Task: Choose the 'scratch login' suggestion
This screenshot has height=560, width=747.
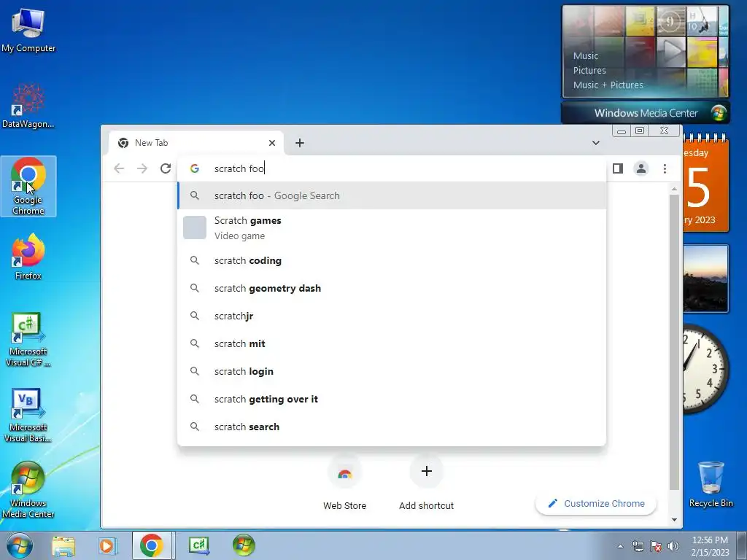Action: coord(392,371)
